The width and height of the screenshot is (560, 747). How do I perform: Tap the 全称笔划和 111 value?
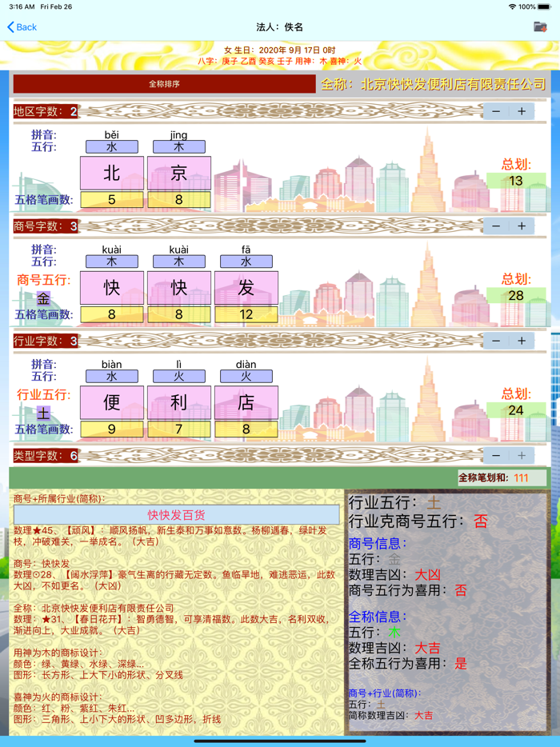tap(521, 477)
